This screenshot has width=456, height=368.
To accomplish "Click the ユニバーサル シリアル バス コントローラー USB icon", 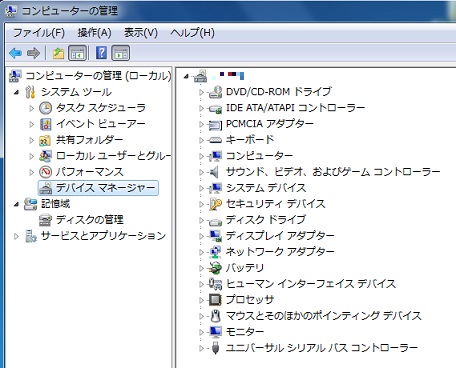I will pyautogui.click(x=216, y=348).
